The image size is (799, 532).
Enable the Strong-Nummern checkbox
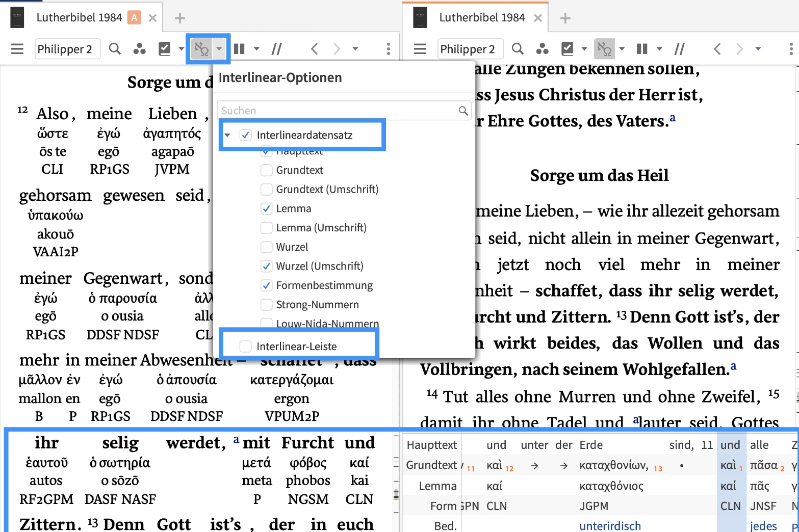click(x=266, y=304)
